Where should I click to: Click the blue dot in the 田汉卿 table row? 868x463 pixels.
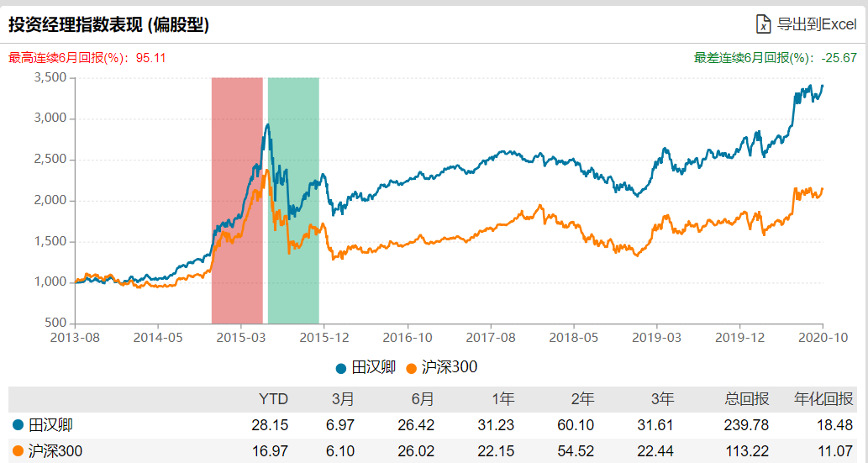(17, 425)
